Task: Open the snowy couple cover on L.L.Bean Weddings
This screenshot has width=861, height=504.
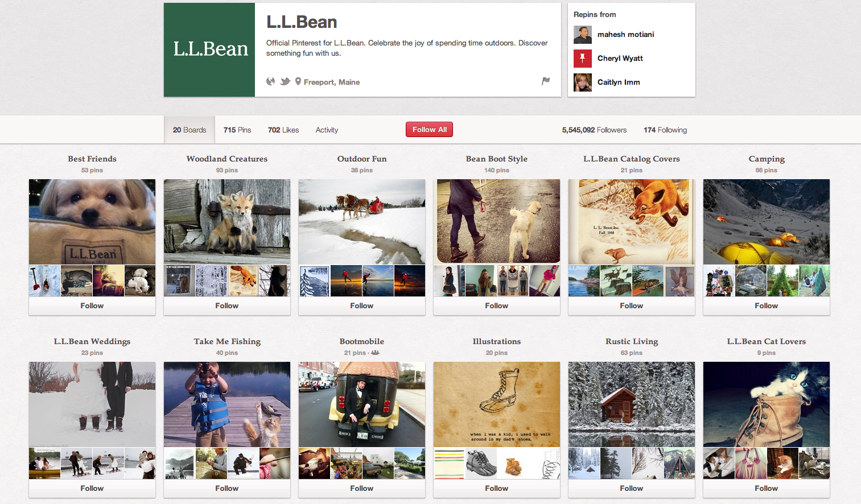Action: pos(92,404)
